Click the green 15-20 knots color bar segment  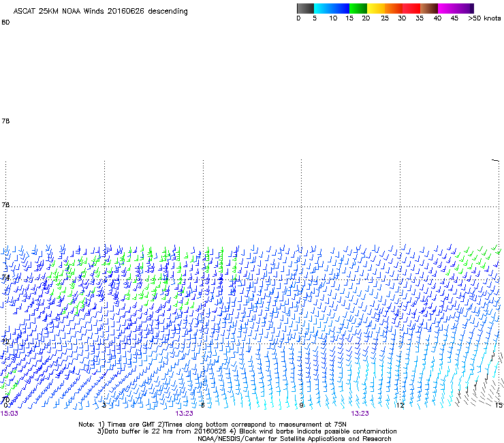(x=358, y=8)
